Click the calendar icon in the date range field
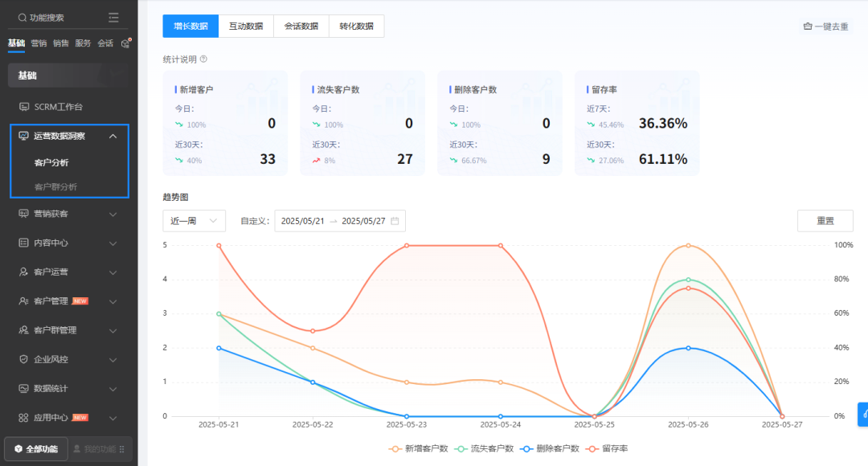This screenshot has height=466, width=868. 395,221
